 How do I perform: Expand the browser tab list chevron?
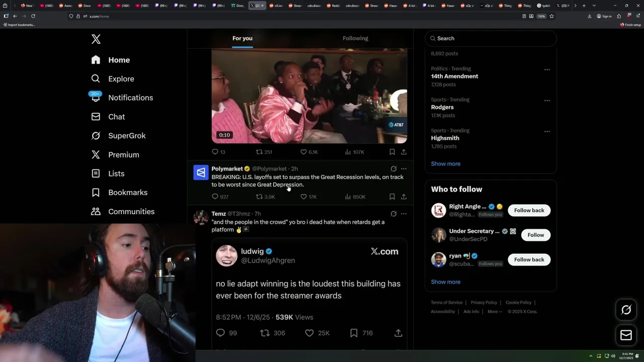(594, 6)
